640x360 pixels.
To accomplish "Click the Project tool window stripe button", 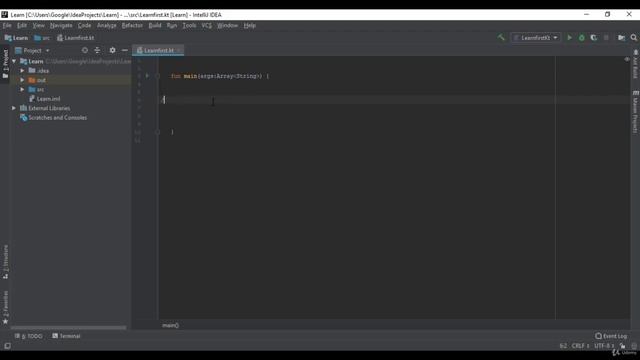I will pos(5,64).
